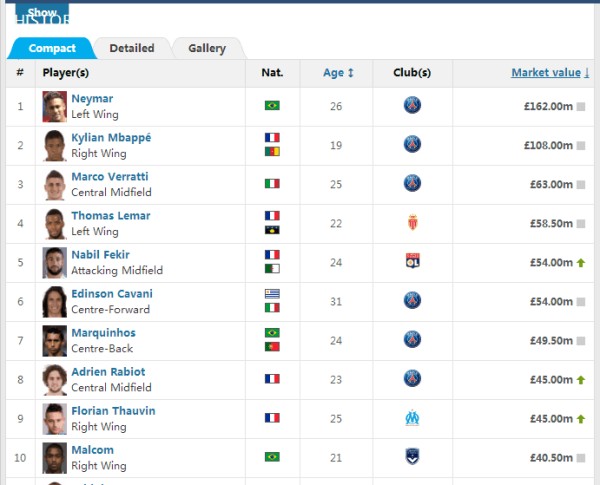Sort by the Market value column header
This screenshot has width=600, height=485.
coord(550,73)
